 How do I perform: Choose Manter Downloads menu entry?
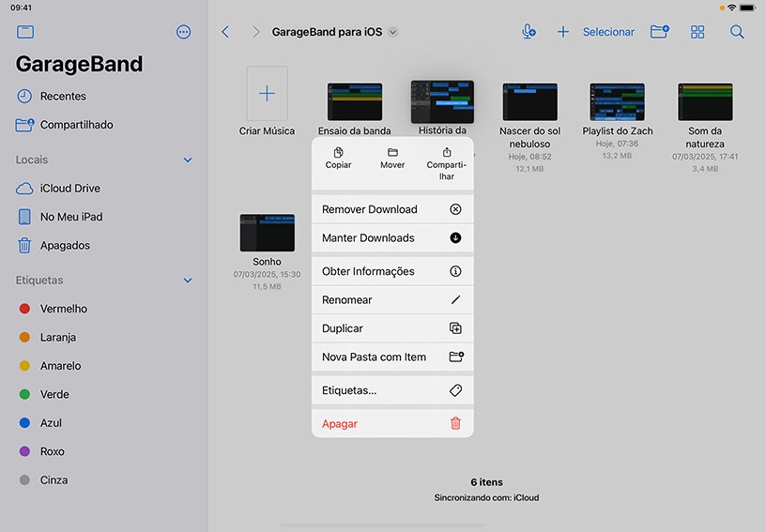coord(392,238)
